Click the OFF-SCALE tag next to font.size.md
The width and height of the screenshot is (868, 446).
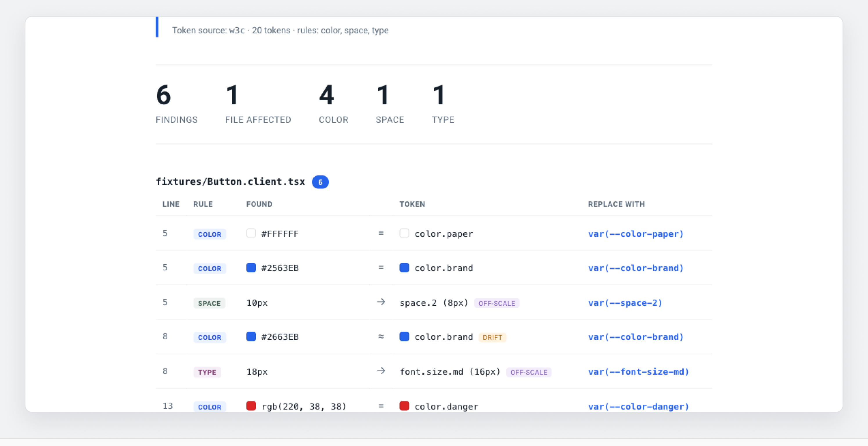(529, 372)
